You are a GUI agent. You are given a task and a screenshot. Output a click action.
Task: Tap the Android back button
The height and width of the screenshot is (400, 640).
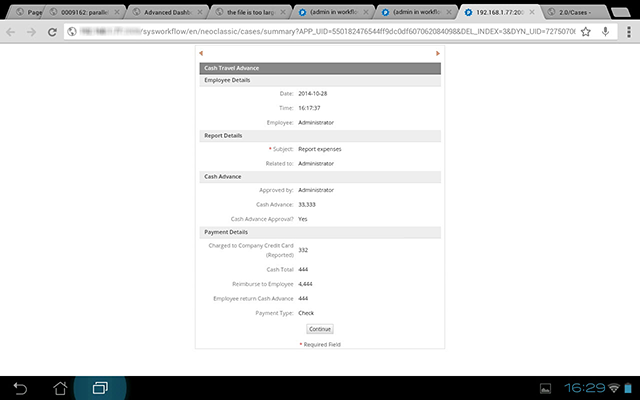click(x=21, y=387)
